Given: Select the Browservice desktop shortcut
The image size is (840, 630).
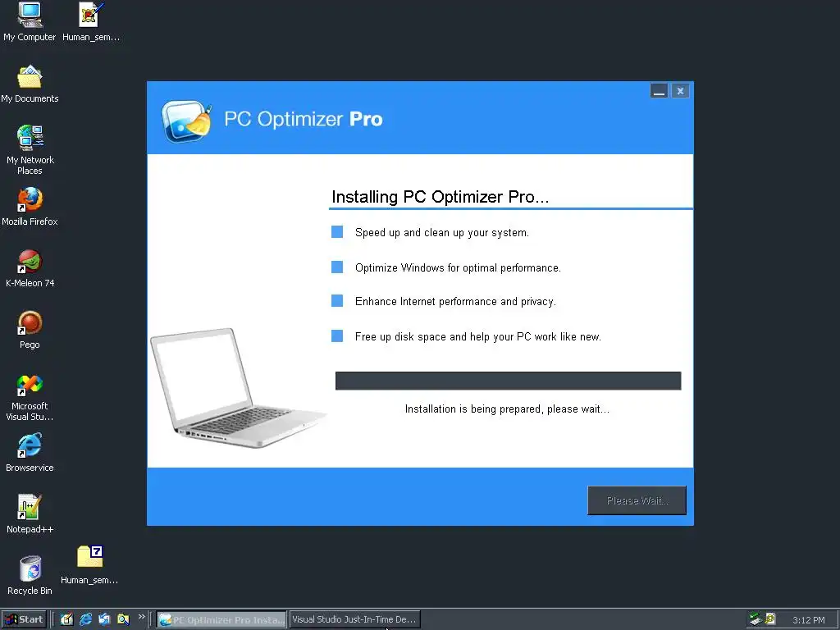Looking at the screenshot, I should [x=30, y=453].
